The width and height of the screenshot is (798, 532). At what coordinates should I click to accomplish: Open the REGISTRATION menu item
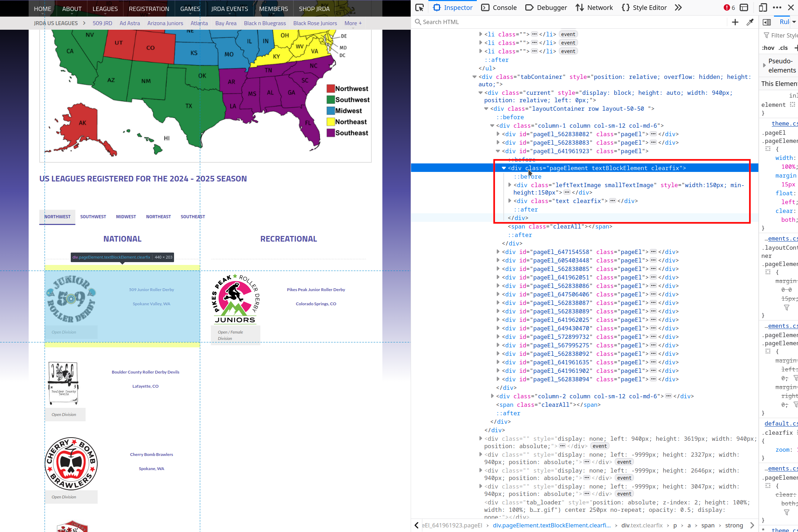point(149,9)
